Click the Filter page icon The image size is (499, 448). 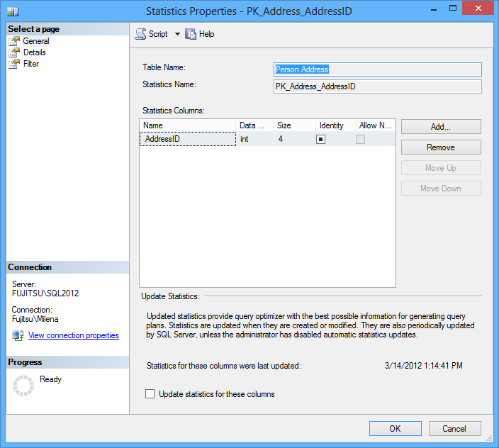13,64
